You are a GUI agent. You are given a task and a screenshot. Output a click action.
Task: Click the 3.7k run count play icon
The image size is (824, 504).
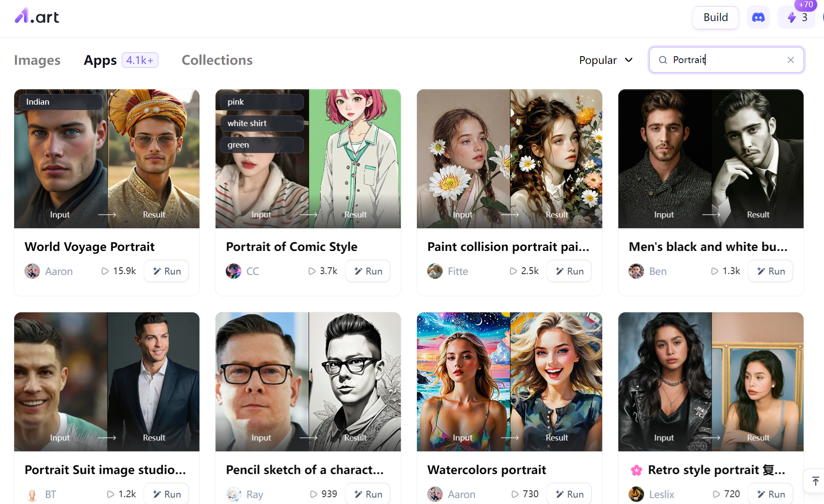(x=311, y=271)
